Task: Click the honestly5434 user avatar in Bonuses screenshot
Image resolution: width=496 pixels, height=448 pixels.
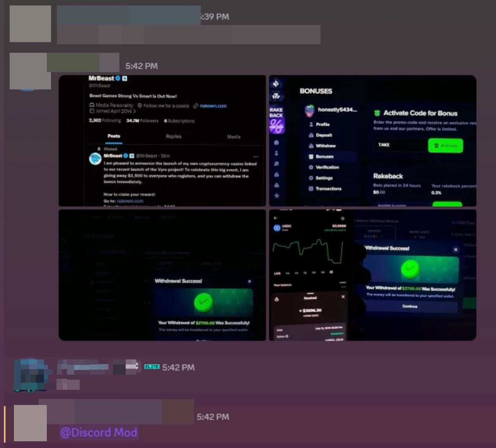Action: click(310, 111)
